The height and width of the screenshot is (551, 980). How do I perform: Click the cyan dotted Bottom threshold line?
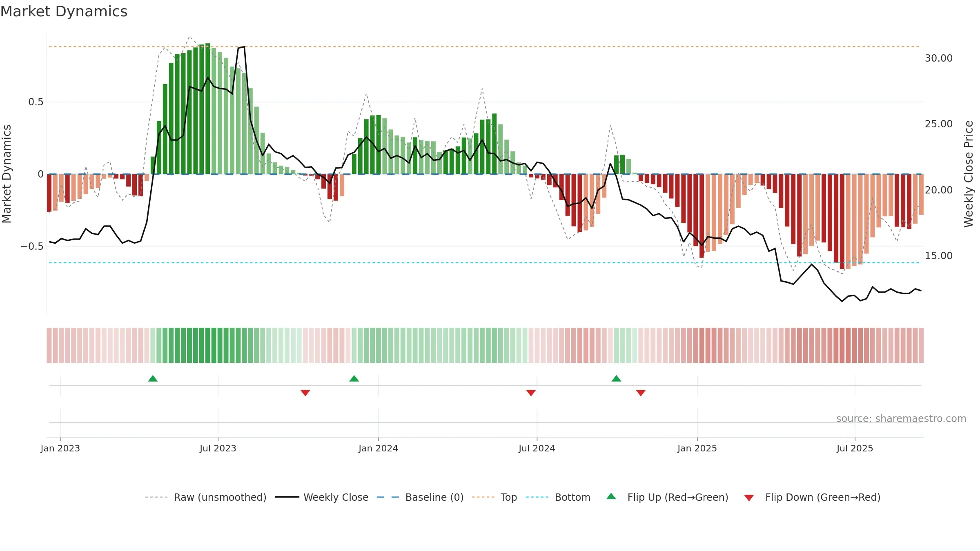tap(484, 262)
